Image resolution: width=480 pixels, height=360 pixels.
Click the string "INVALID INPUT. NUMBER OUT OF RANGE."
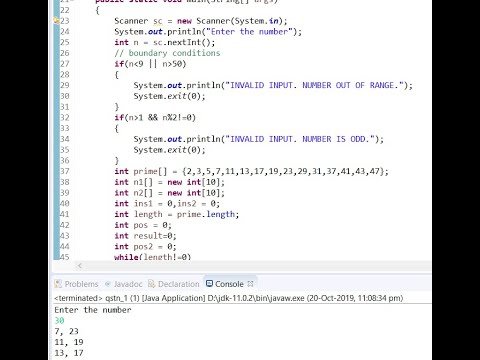point(315,85)
